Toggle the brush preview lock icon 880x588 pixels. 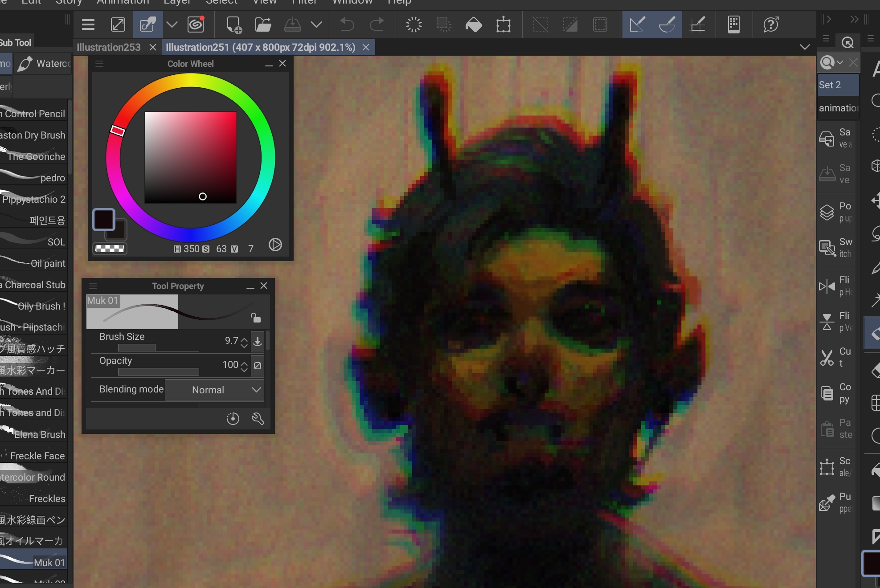click(255, 318)
